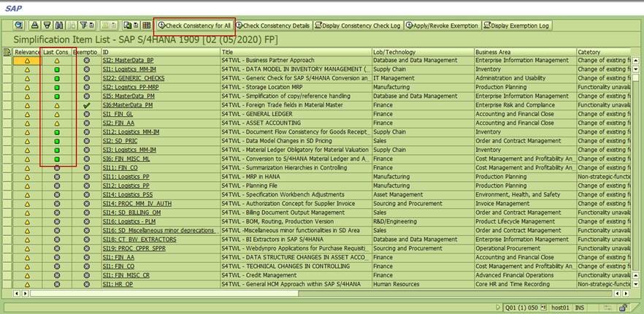Click the lock icon in status bar
644x314 pixels.
pyautogui.click(x=623, y=307)
